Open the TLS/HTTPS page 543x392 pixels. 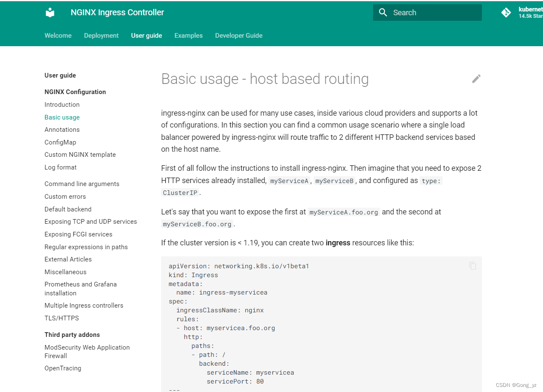tap(61, 318)
